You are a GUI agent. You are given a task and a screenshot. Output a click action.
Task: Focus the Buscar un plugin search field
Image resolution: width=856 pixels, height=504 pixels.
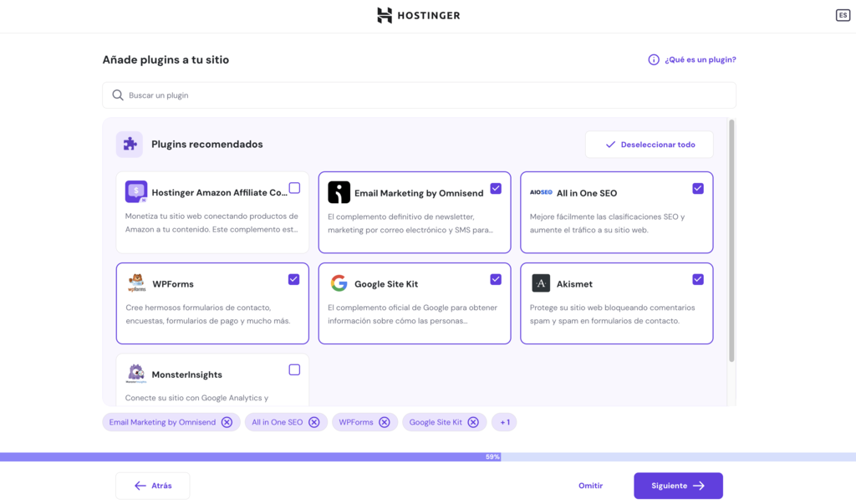pos(420,95)
